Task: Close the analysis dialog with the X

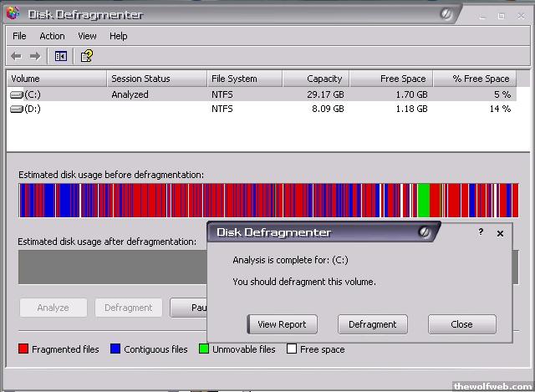Action: point(501,234)
